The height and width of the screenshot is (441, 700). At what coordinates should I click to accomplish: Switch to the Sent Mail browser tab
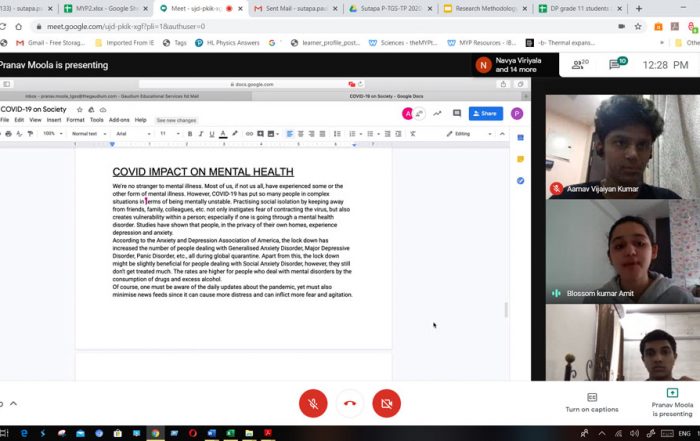pyautogui.click(x=295, y=8)
